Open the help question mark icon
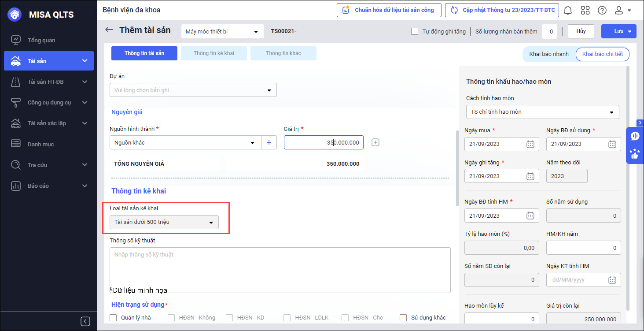This screenshot has width=644, height=331. 602,10
